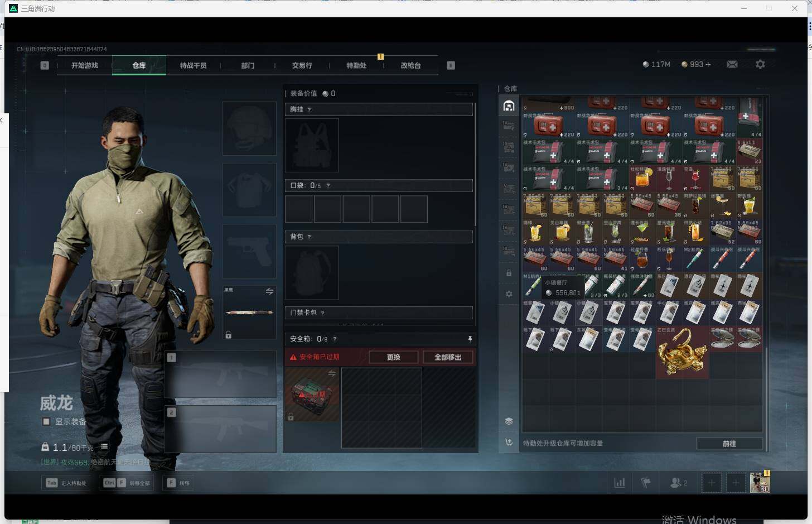The width and height of the screenshot is (812, 524).
Task: Click the 更换 button for expired safe box
Action: click(393, 357)
